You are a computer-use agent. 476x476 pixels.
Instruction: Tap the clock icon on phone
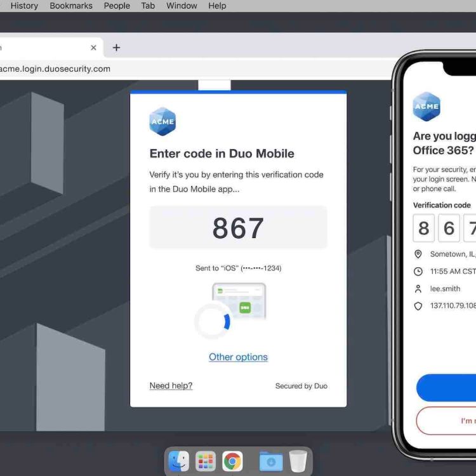[x=418, y=272]
